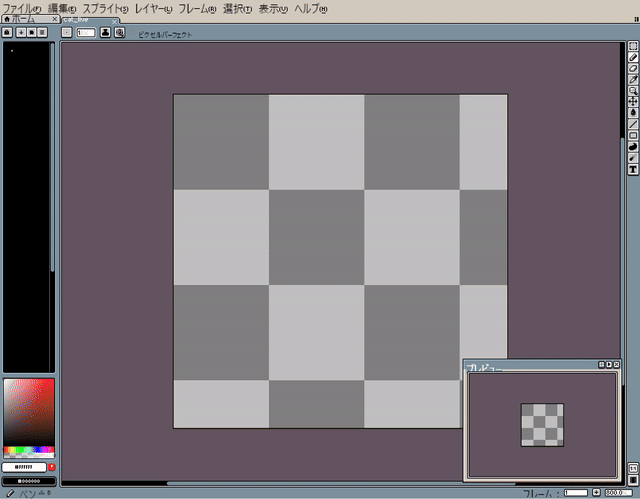The width and height of the screenshot is (640, 499).
Task: Click the palette panel scrollbar
Action: [52, 157]
